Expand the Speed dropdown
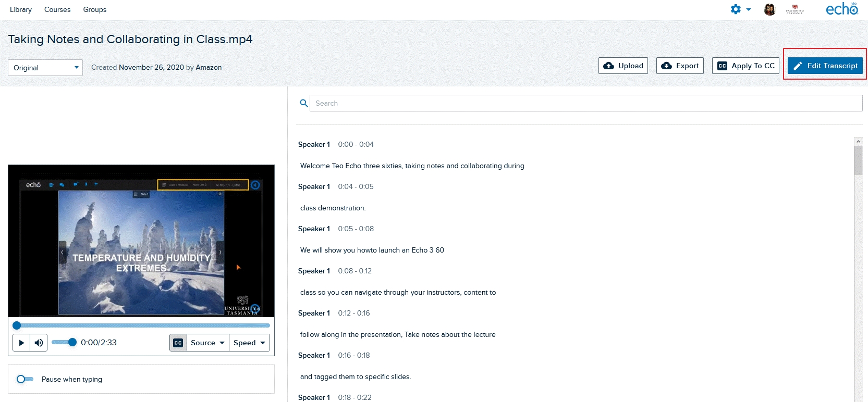868x402 pixels. tap(249, 343)
